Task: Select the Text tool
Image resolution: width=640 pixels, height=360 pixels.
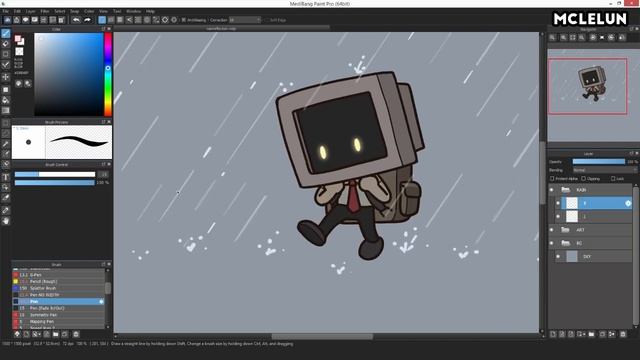Action: tap(6, 177)
